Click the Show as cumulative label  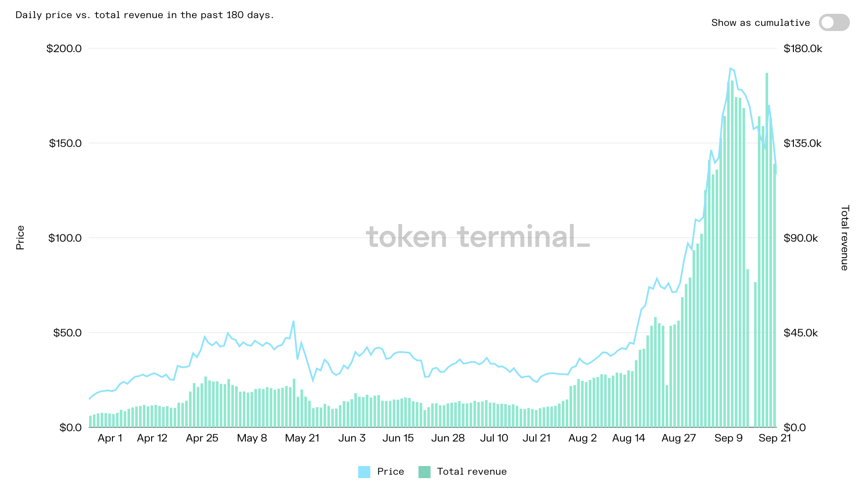[x=760, y=23]
